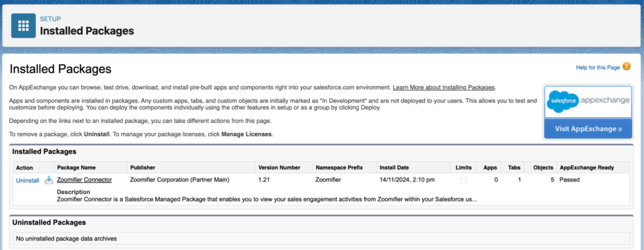Click the orange help question mark icon
This screenshot has height=250, width=644.
click(626, 67)
